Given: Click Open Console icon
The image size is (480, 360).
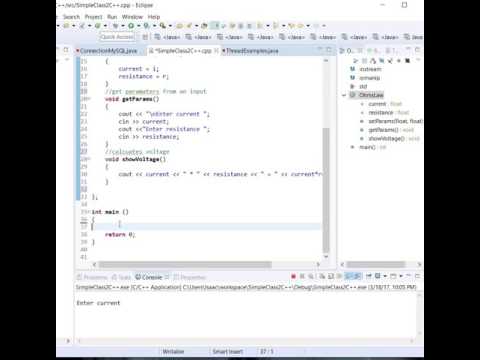Looking at the screenshot, I should point(393,276).
